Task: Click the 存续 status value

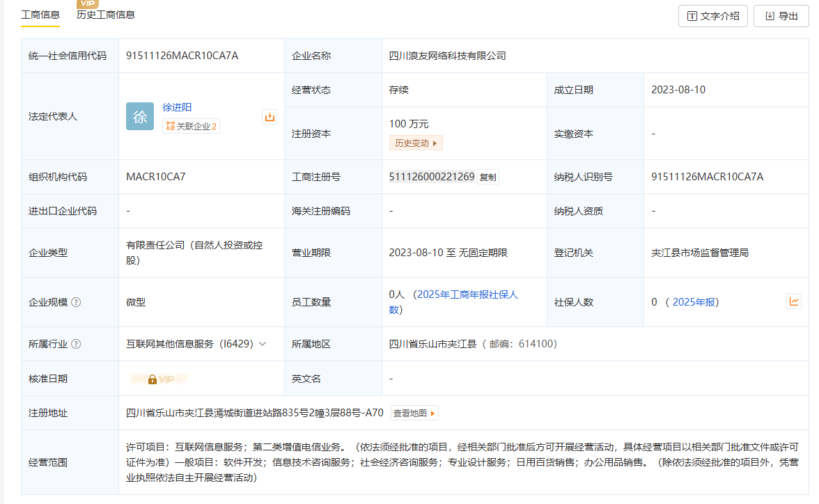Action: (399, 90)
